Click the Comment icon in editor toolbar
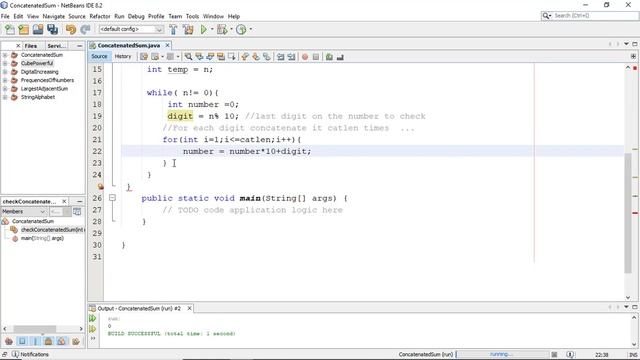640x360 pixels. pos(329,57)
